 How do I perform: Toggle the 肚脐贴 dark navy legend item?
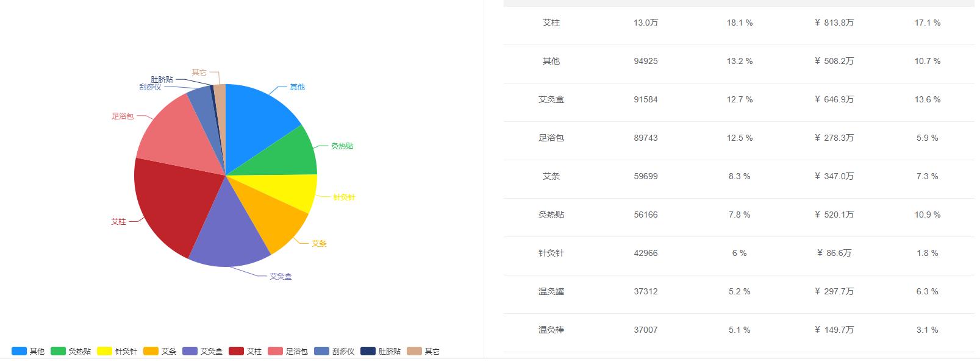tap(368, 351)
